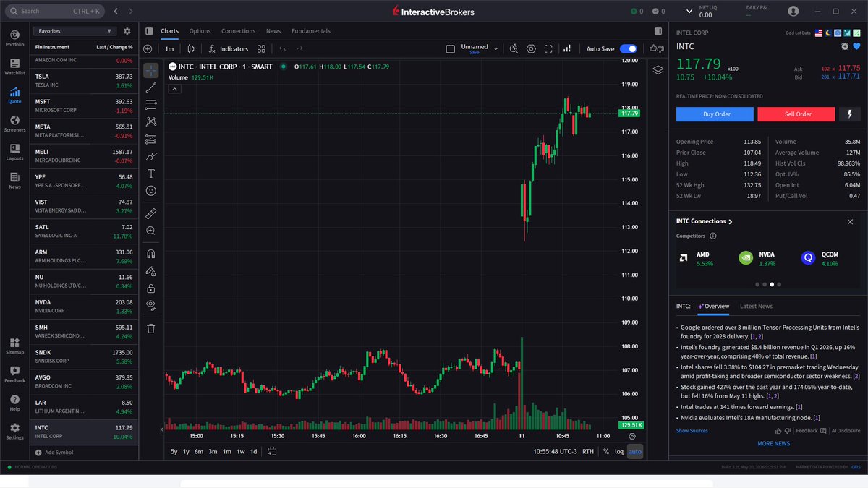This screenshot has width=868, height=488.
Task: Undo the last chart action
Action: coord(282,49)
